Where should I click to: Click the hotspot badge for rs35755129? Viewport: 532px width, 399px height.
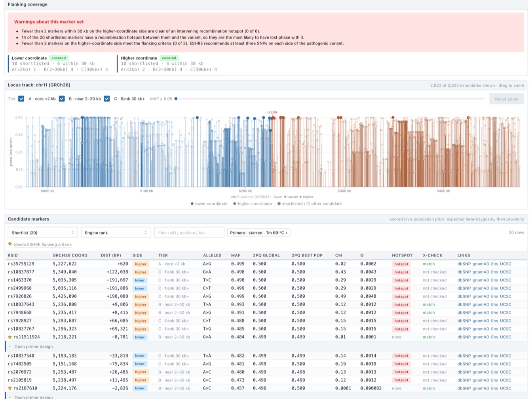[401, 264]
